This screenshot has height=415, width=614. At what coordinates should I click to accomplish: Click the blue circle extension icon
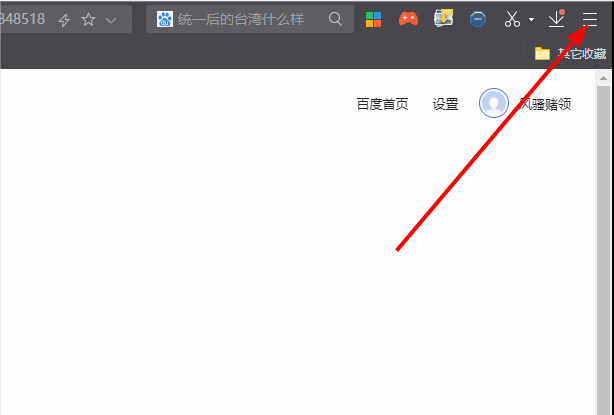point(478,19)
